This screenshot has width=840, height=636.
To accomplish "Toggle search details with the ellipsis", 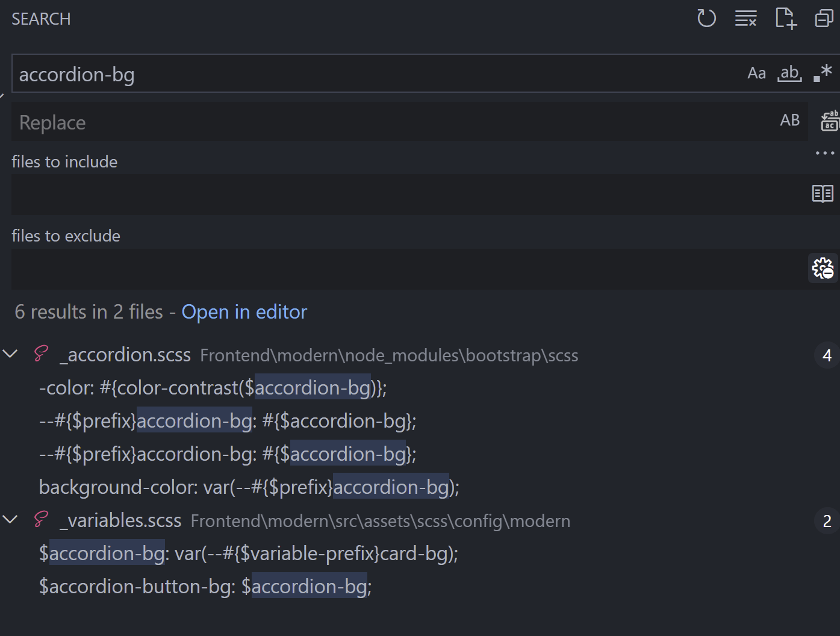I will 824,153.
